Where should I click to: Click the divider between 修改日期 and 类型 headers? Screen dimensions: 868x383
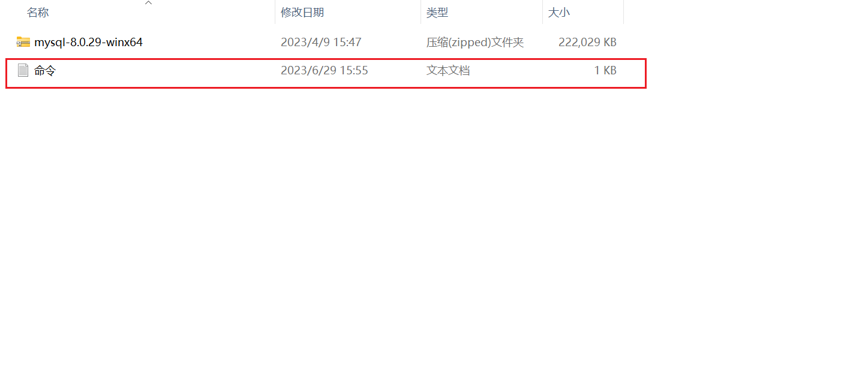(x=421, y=12)
